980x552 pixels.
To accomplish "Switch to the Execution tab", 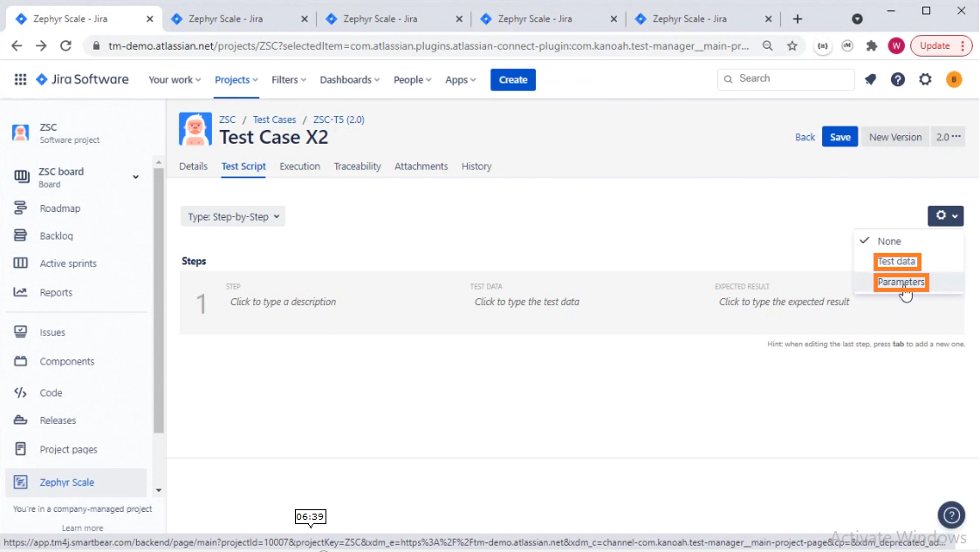I will pyautogui.click(x=299, y=167).
